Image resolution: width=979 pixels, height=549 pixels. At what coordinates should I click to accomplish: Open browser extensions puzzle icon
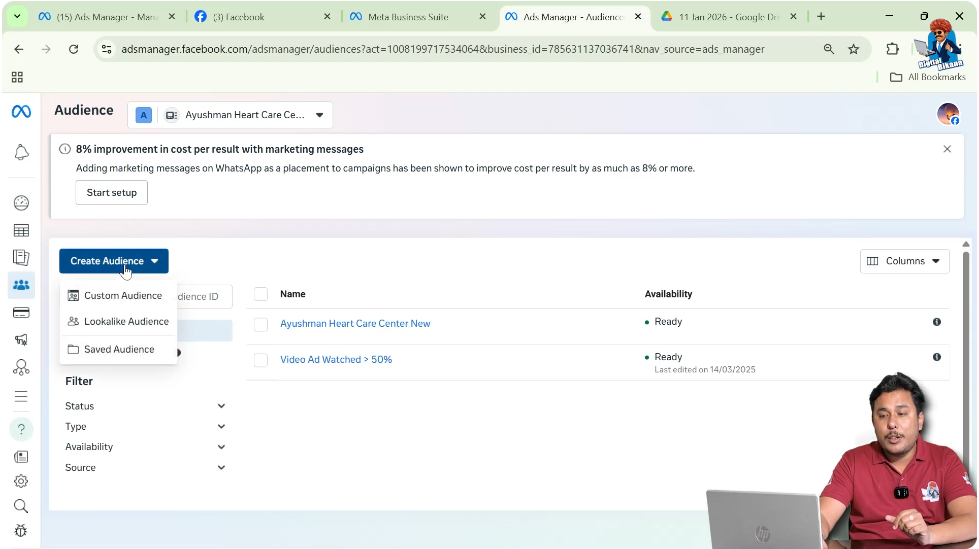[x=892, y=49]
